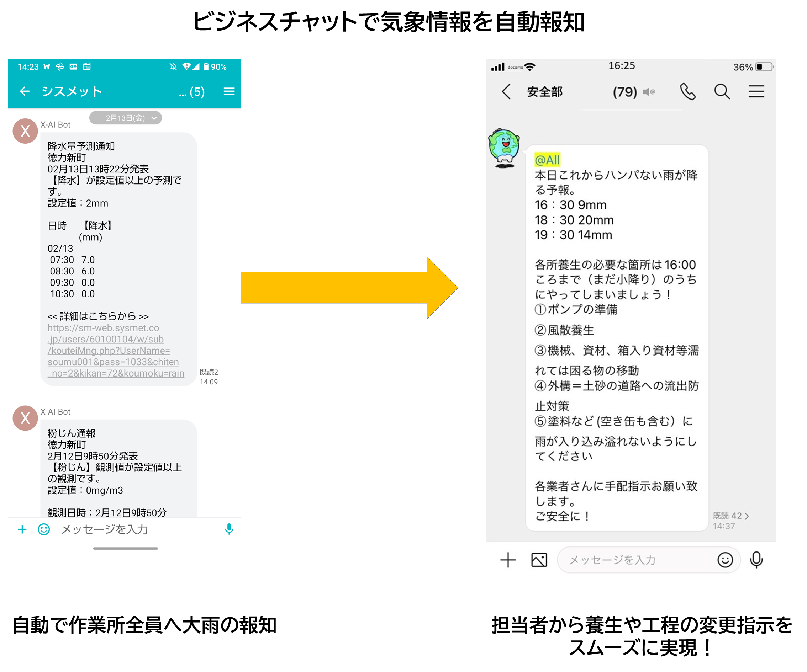
Task: Tap the teal microphone icon
Action: pos(229,529)
